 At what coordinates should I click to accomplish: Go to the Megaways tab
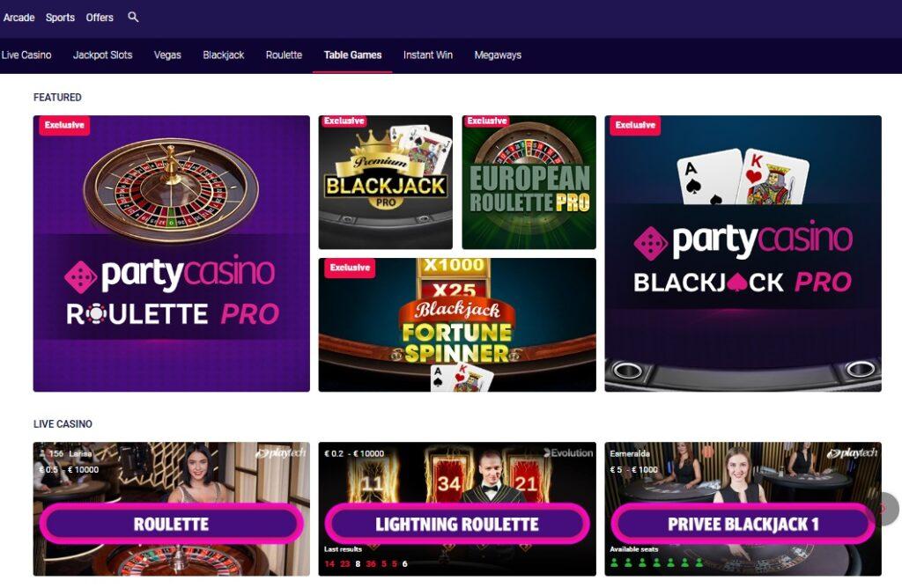[498, 55]
